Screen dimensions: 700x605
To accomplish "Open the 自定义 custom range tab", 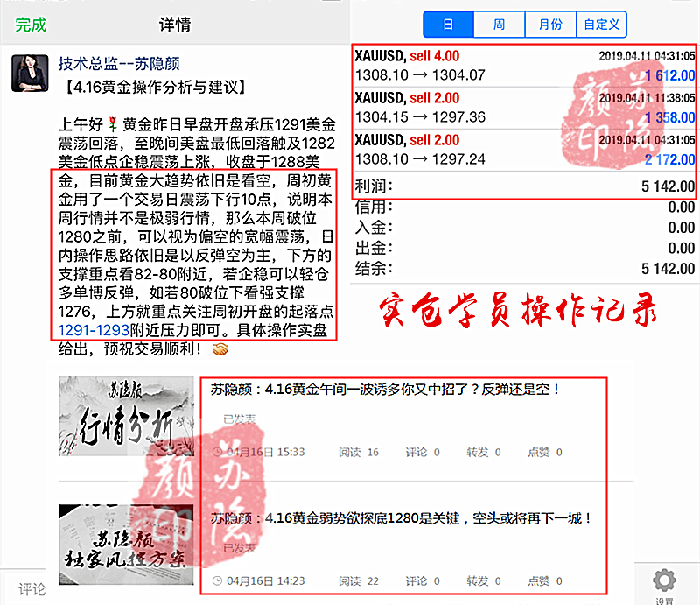I will [x=601, y=25].
